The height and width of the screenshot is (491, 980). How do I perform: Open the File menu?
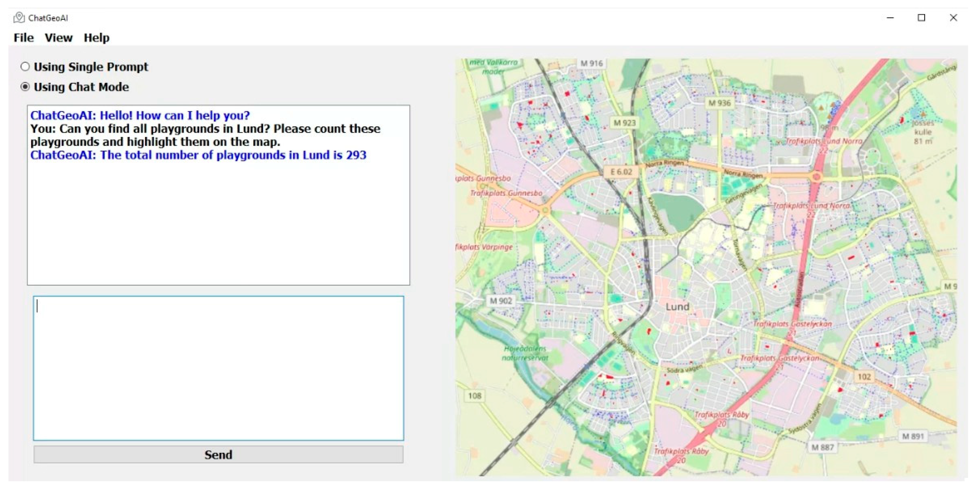pyautogui.click(x=24, y=38)
